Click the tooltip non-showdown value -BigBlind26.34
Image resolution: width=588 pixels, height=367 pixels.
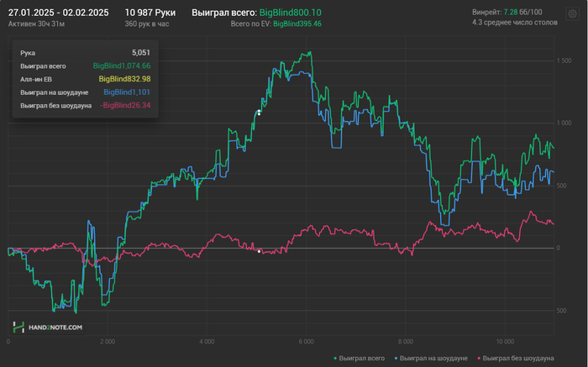(125, 105)
